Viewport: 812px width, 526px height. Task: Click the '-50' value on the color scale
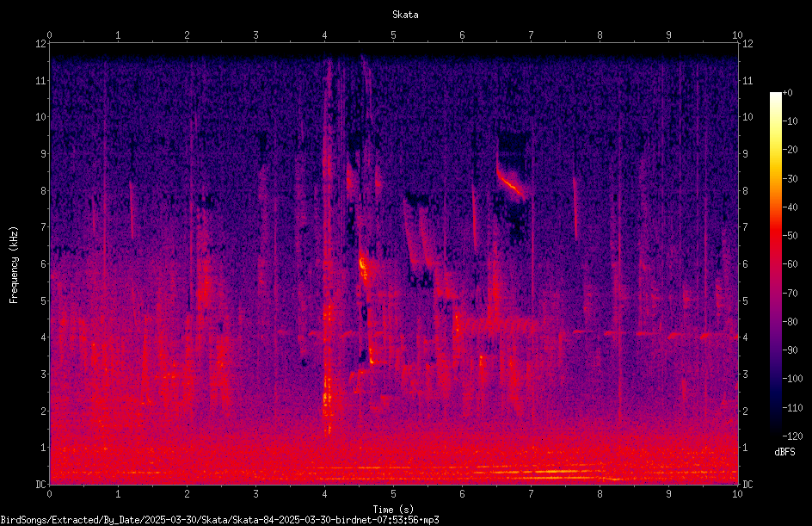[x=790, y=236]
